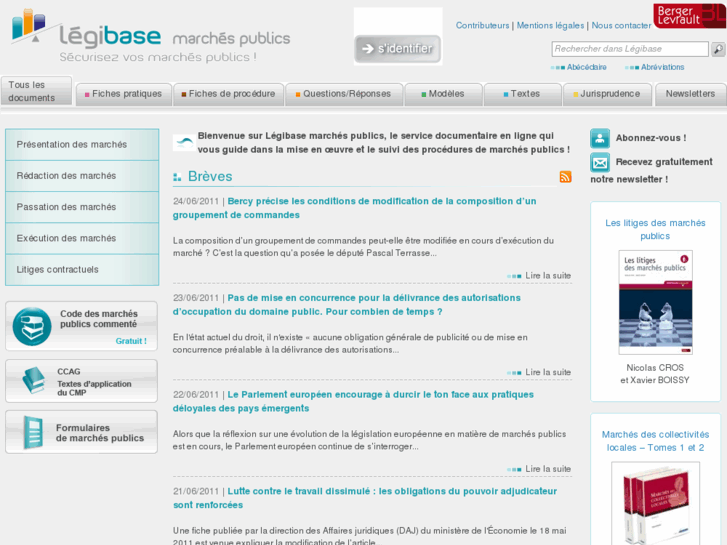Click the Code des marchés publics books icon

click(32, 327)
